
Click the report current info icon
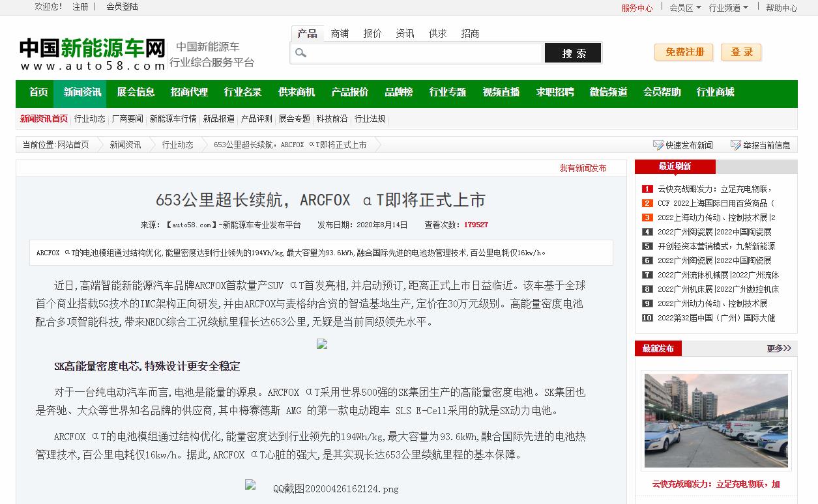pyautogui.click(x=735, y=145)
